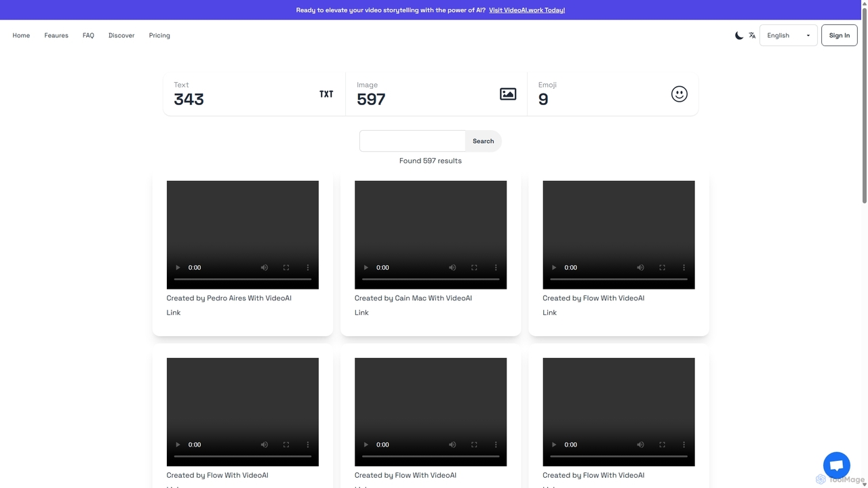868x488 pixels.
Task: Open fullscreen on Pedro Aires video
Action: 286,268
